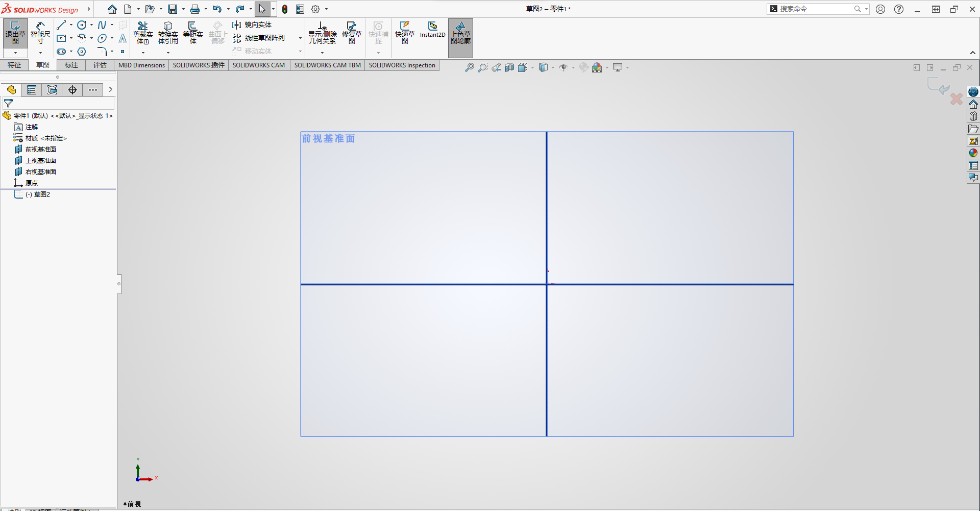This screenshot has height=511, width=980.
Task: Select the Ellipse sketch tool
Action: 102,38
